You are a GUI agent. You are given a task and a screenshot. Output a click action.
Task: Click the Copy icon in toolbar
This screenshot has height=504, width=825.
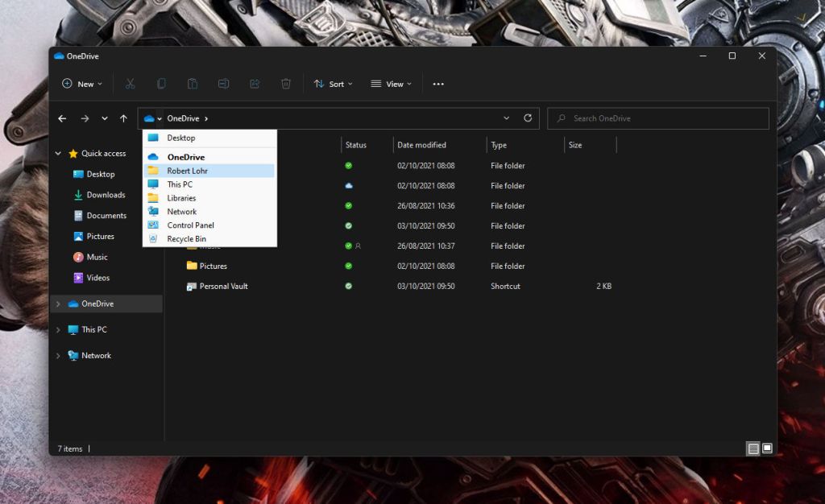161,84
